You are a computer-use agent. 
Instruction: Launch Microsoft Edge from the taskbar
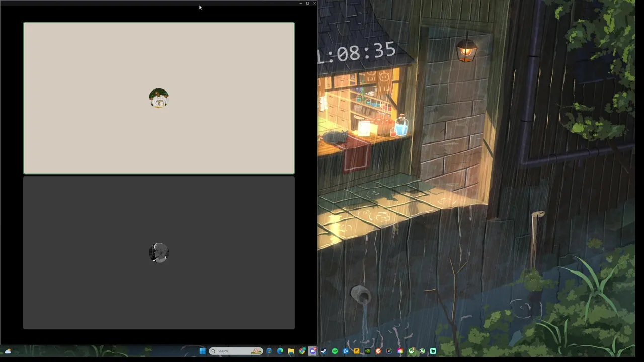(280, 351)
